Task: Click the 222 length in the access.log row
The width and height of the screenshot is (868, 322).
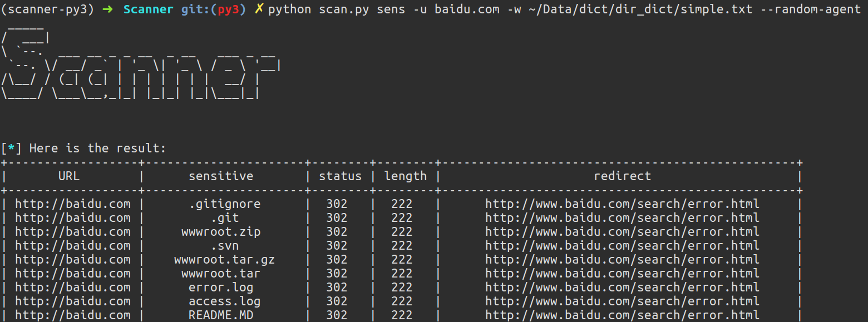Action: pyautogui.click(x=402, y=301)
